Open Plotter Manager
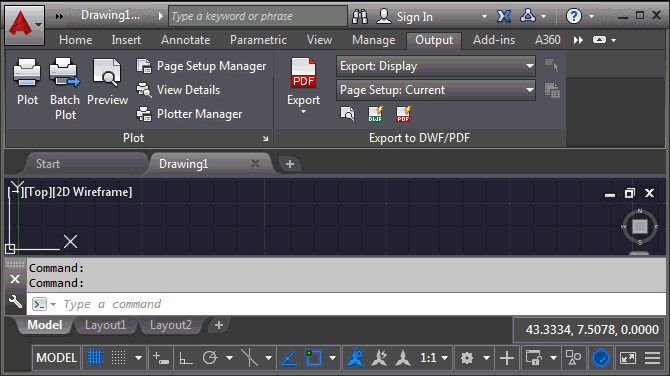Image resolution: width=670 pixels, height=376 pixels. coord(189,114)
